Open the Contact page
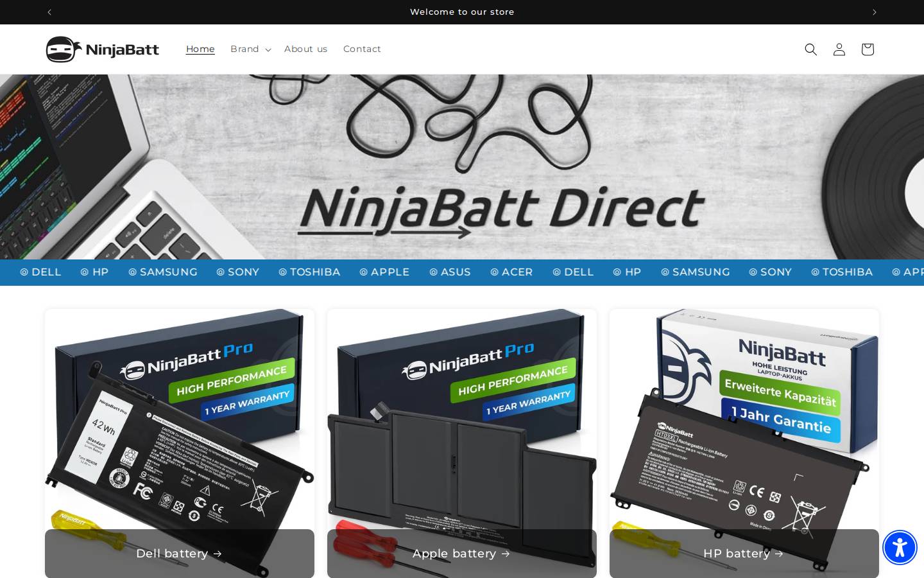 pos(362,49)
